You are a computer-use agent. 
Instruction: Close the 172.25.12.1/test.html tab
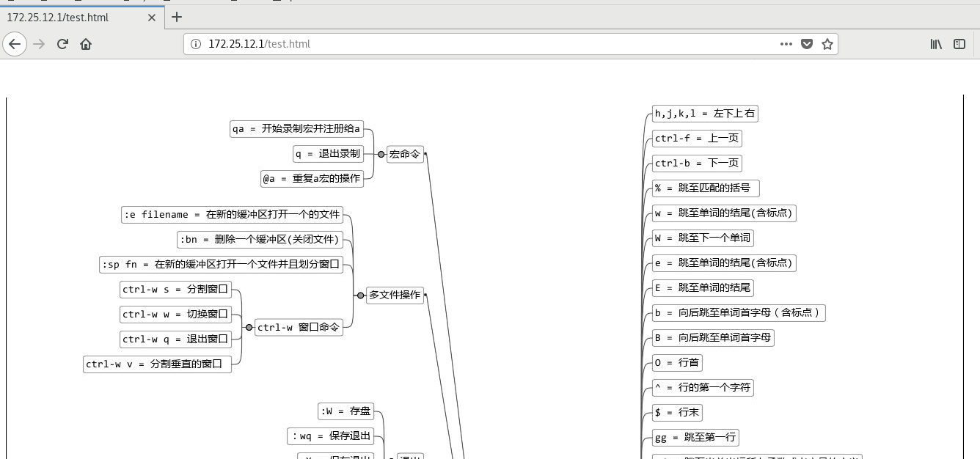pyautogui.click(x=152, y=18)
